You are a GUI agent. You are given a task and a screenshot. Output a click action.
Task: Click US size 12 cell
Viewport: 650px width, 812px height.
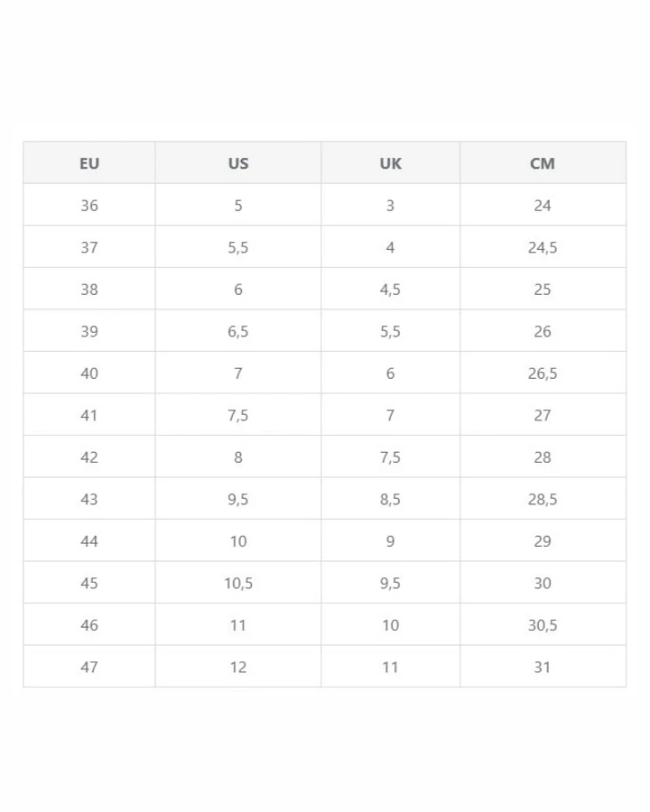click(238, 667)
